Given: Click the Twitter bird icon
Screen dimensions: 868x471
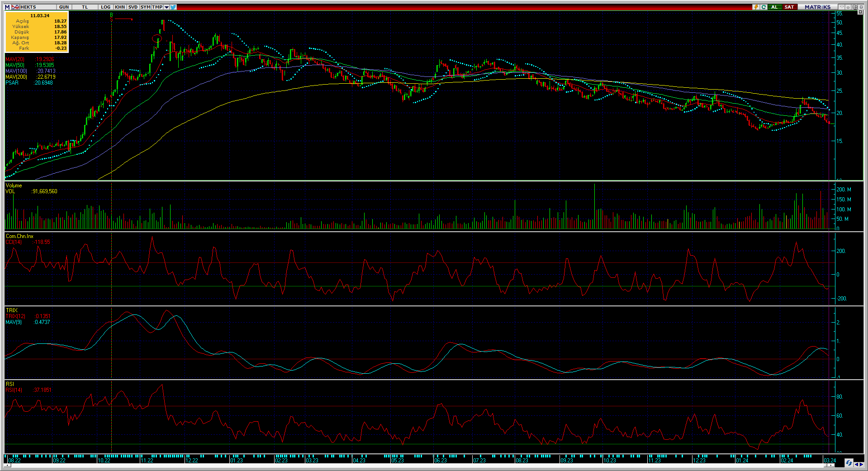Looking at the screenshot, I should click(173, 7).
